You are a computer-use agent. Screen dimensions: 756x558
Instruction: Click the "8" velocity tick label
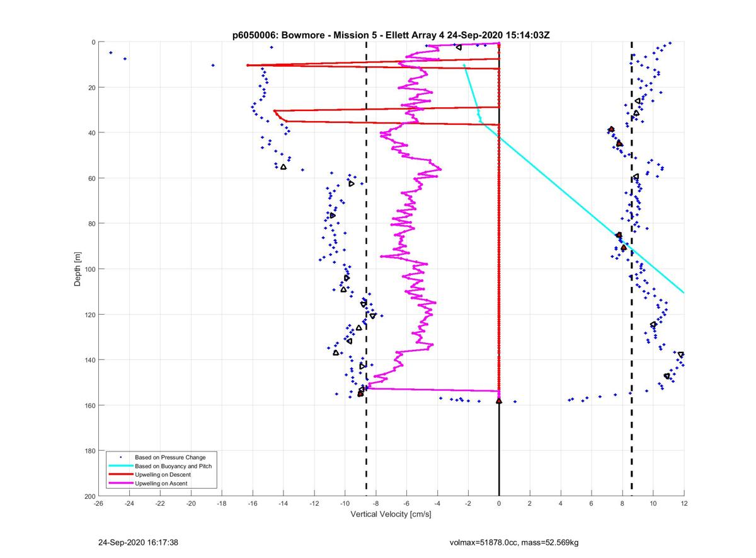622,504
